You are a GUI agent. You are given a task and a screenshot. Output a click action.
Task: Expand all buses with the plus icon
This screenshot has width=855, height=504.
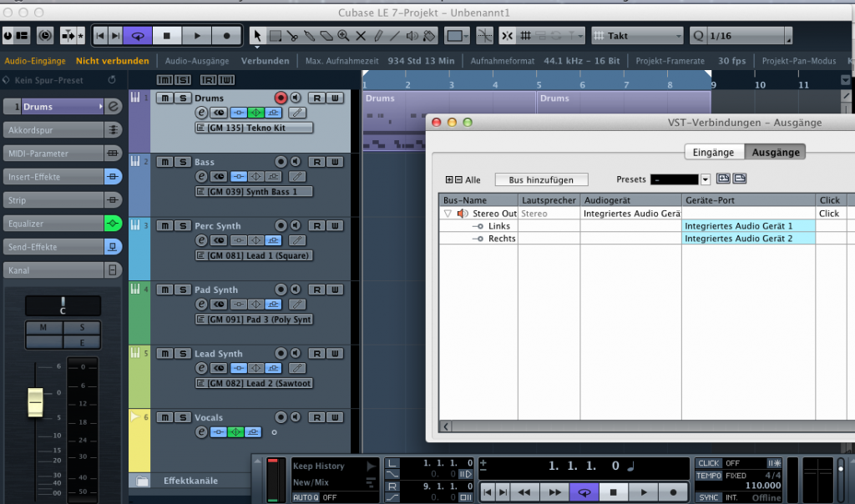pyautogui.click(x=449, y=179)
